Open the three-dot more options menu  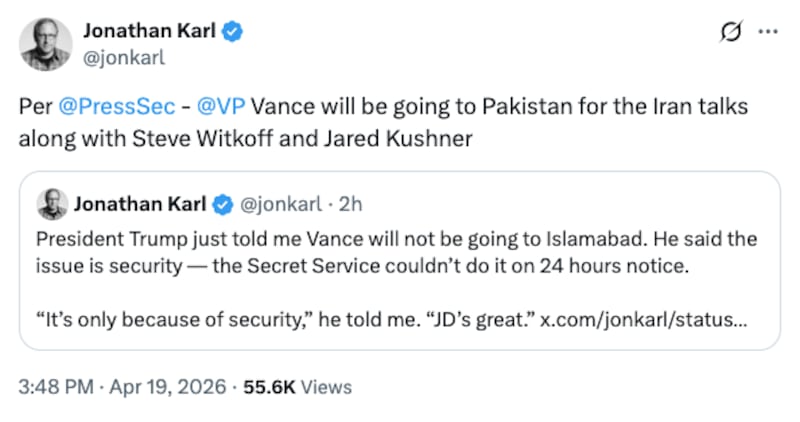tap(768, 32)
